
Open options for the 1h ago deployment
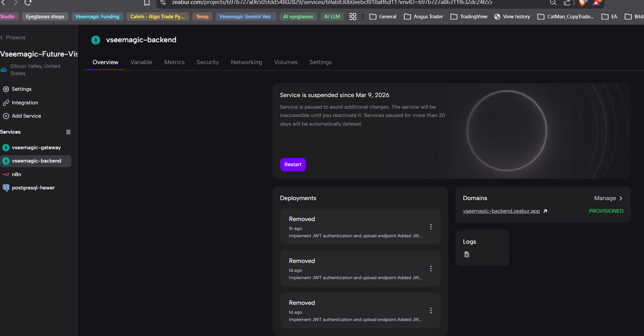click(x=431, y=227)
